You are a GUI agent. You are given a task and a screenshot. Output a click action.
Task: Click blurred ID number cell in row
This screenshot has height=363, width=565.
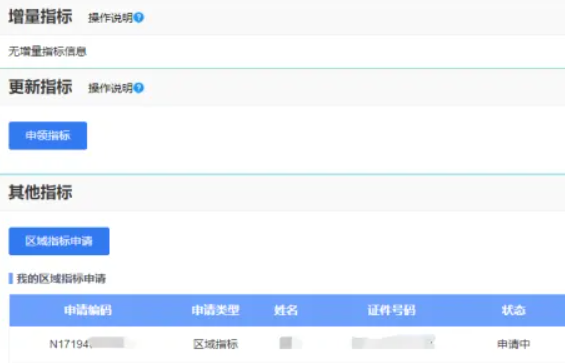pos(393,343)
